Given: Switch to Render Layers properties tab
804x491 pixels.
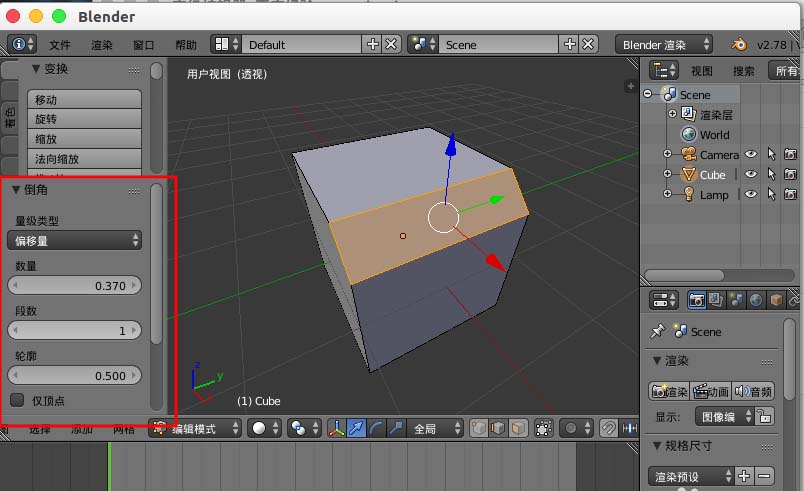Looking at the screenshot, I should (716, 300).
